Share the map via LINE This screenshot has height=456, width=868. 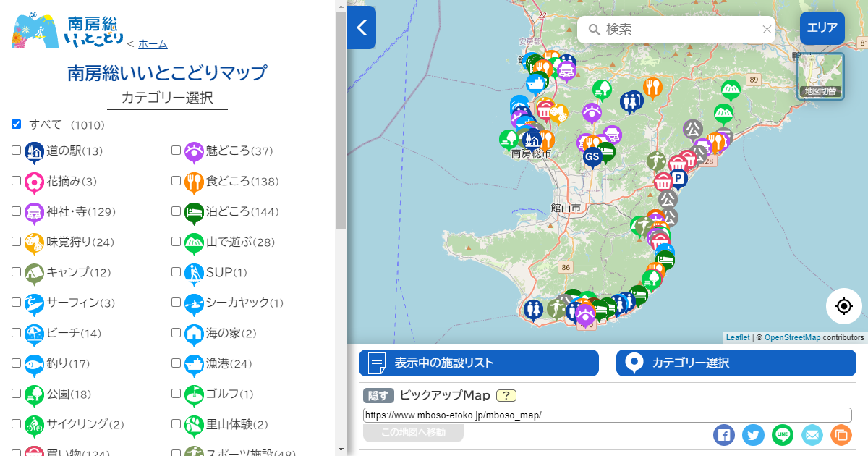coord(783,435)
